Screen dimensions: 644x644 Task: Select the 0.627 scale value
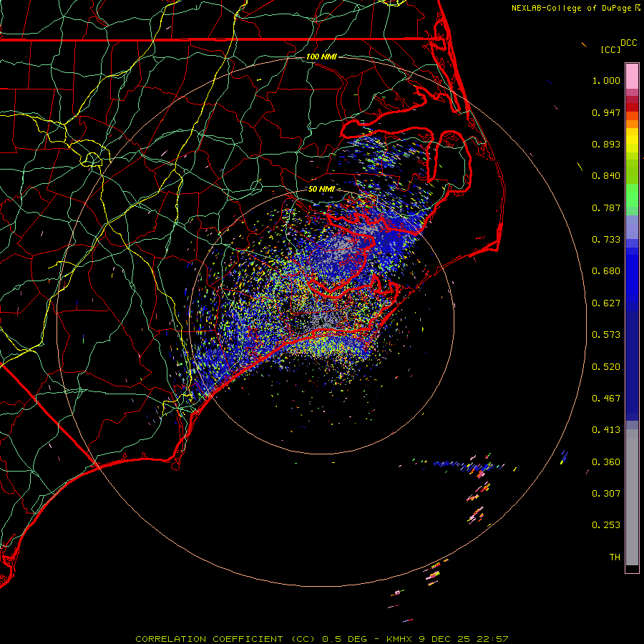[606, 303]
